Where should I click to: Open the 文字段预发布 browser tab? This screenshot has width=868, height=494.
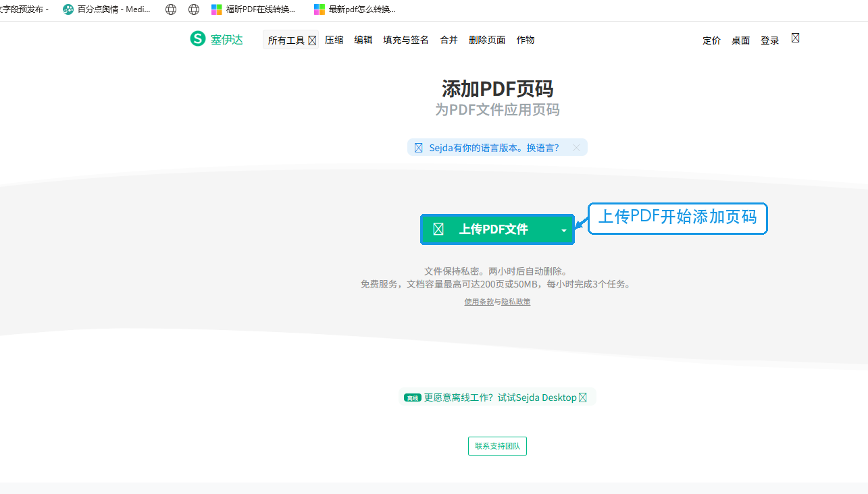[x=24, y=9]
